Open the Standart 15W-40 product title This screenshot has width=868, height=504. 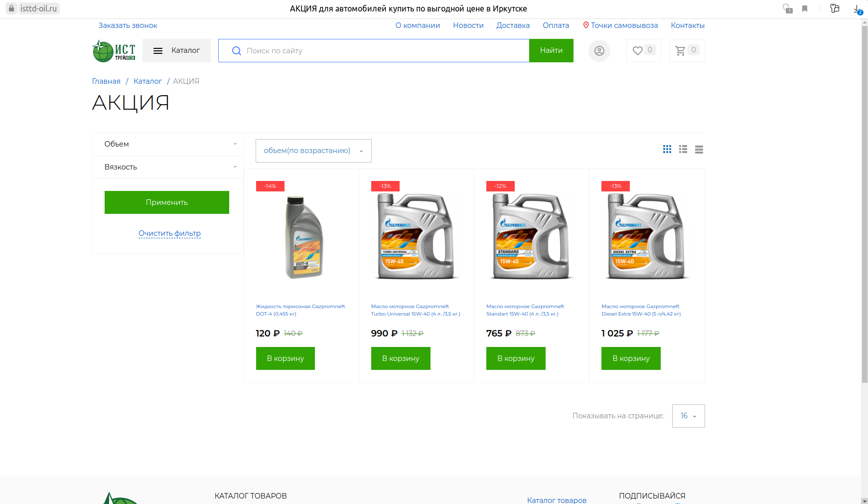point(525,310)
